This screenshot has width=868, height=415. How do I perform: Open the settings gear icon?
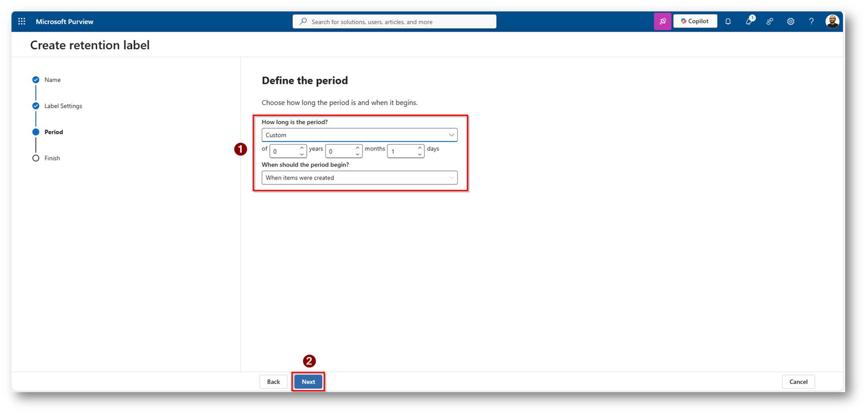(791, 21)
